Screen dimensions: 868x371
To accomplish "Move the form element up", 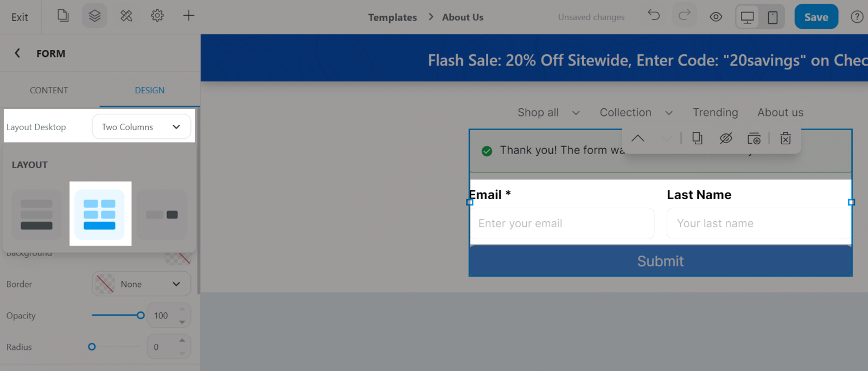I will (638, 138).
